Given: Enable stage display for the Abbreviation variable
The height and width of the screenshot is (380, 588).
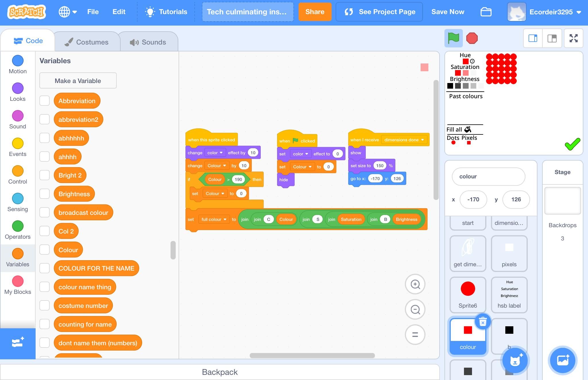Looking at the screenshot, I should pyautogui.click(x=45, y=101).
